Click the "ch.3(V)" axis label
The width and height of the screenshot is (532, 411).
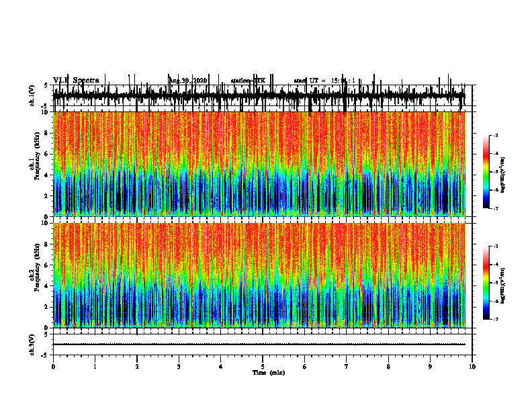(32, 345)
